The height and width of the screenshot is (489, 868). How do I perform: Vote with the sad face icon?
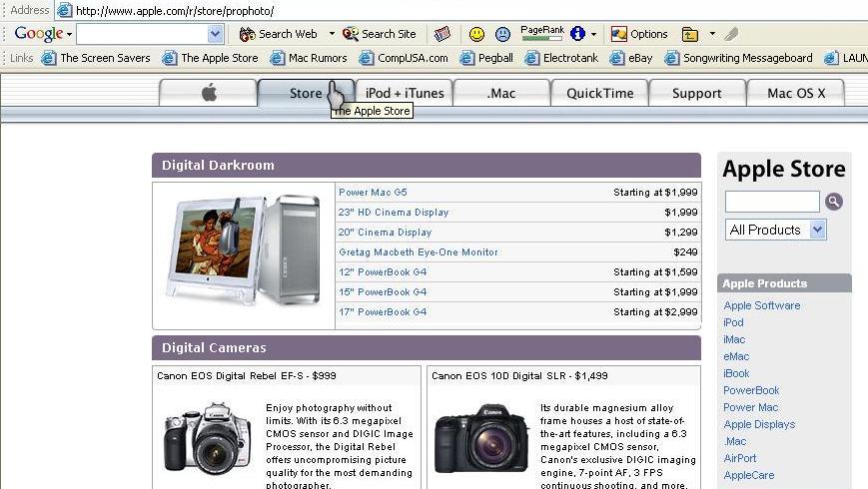point(502,34)
